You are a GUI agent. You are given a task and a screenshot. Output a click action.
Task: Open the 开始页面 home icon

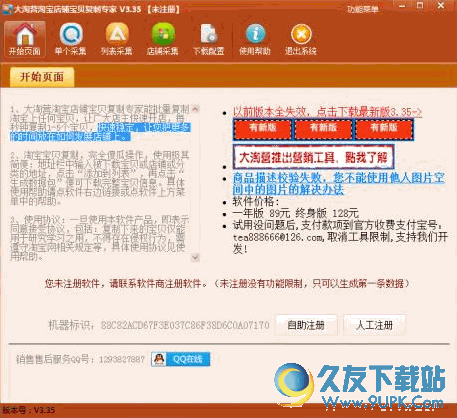25,39
